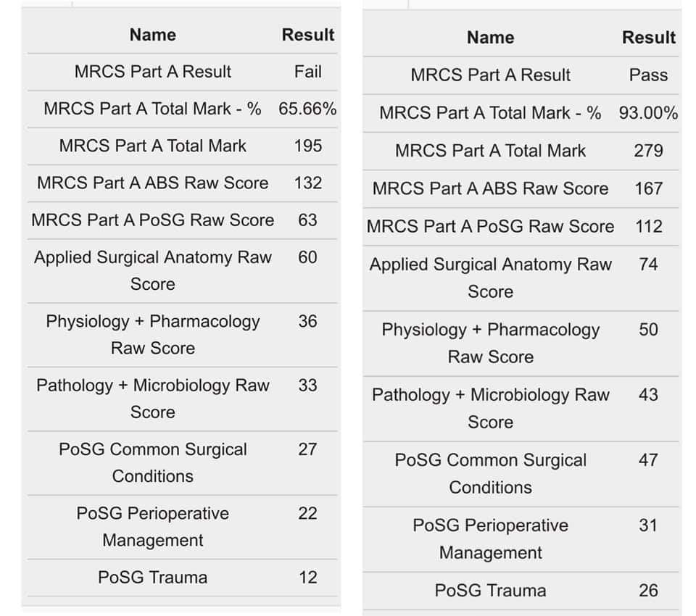
Task: Click the PoSG Raw Score value 63
Action: tap(307, 220)
